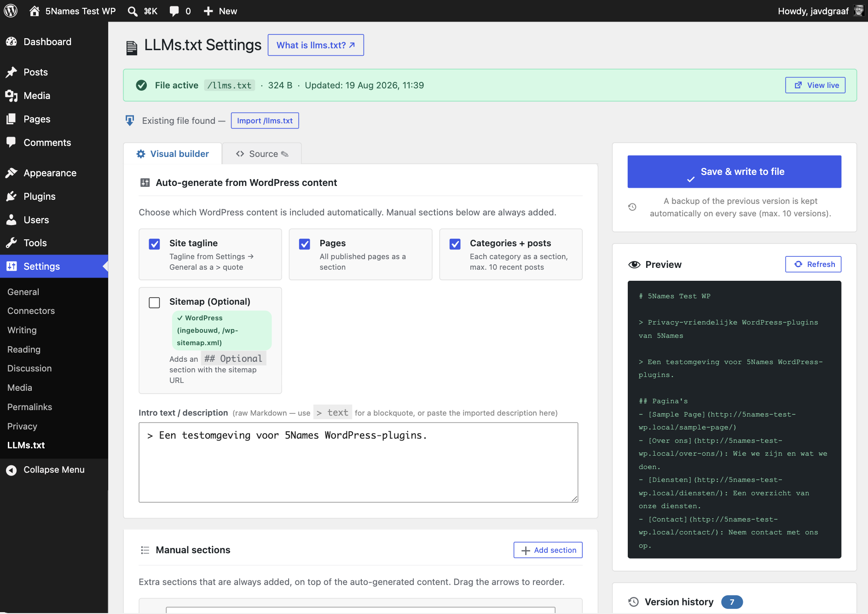Click the Collapse Menu arrow icon
868x614 pixels.
pos(12,470)
